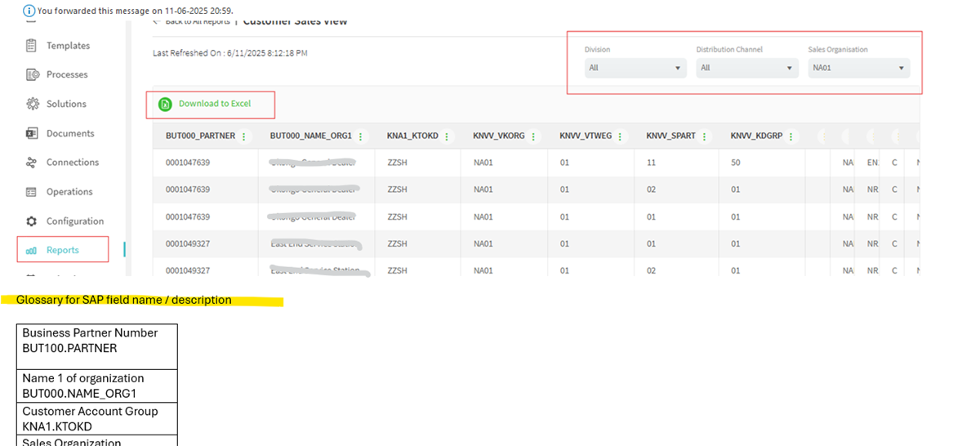Click the Processes sidebar icon
The width and height of the screenshot is (980, 446).
click(x=32, y=74)
